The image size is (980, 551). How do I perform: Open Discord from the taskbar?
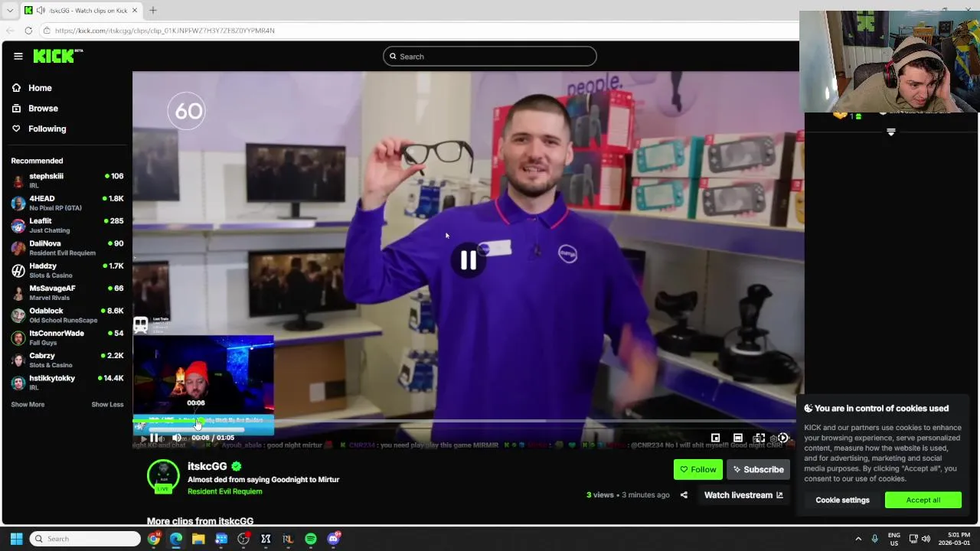click(x=333, y=539)
